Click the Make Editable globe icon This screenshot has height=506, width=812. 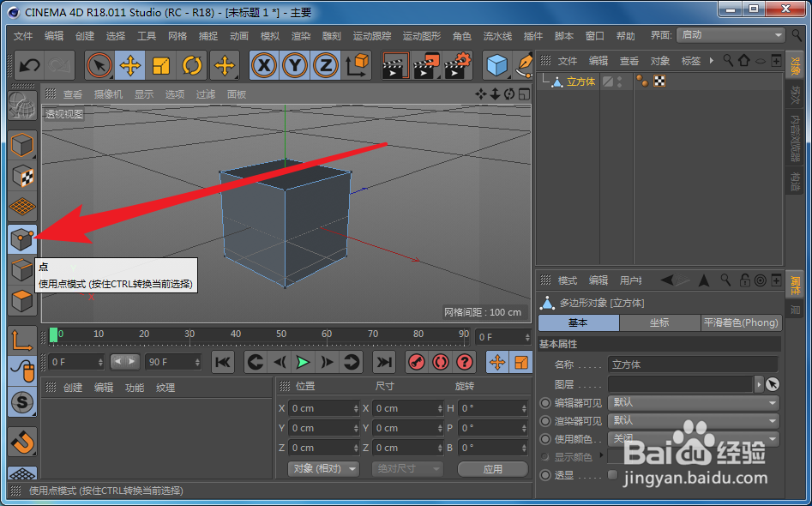point(22,105)
